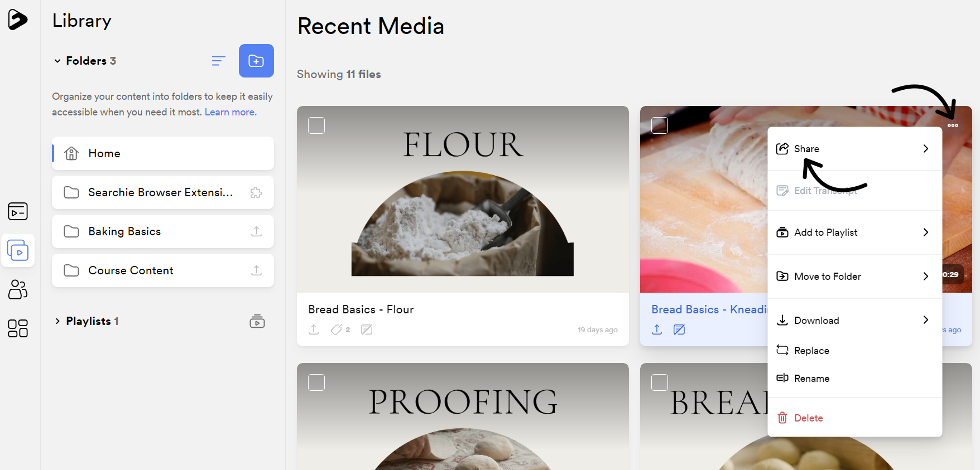Open the audience people icon
Screen dimensions: 980x470
[18, 289]
